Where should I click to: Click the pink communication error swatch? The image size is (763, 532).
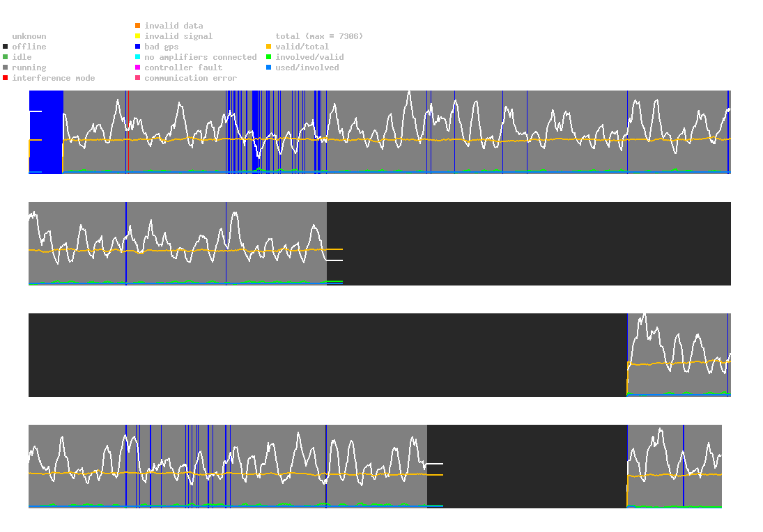point(137,78)
